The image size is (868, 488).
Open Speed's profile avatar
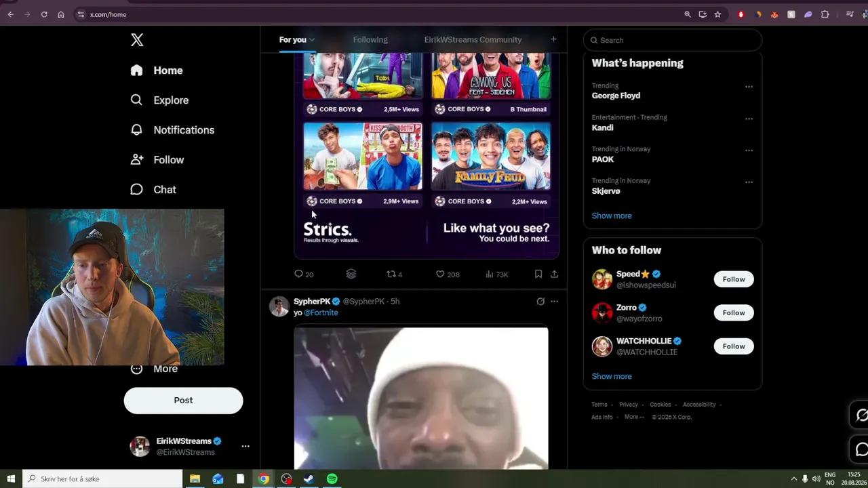[602, 279]
